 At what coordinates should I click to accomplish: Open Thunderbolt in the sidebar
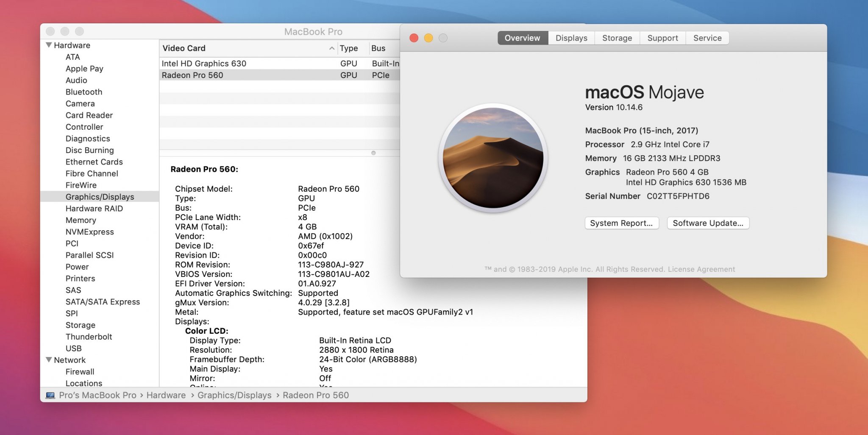89,337
